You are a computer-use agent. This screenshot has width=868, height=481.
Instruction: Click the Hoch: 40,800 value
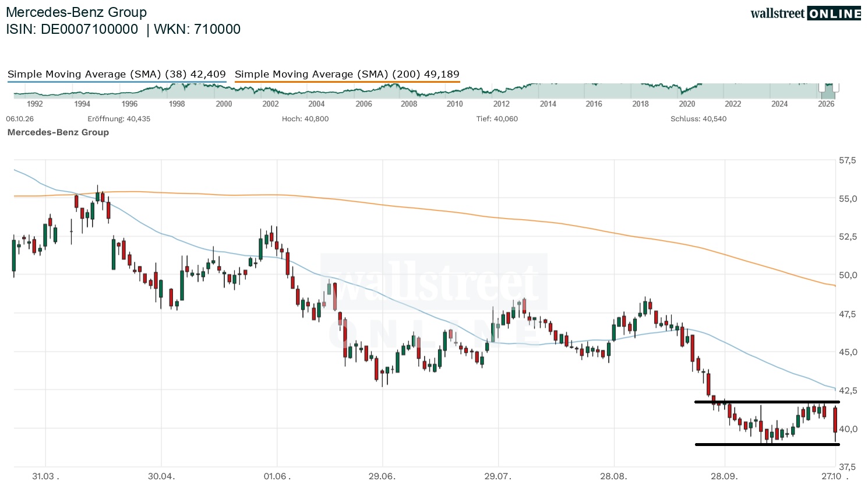(305, 118)
